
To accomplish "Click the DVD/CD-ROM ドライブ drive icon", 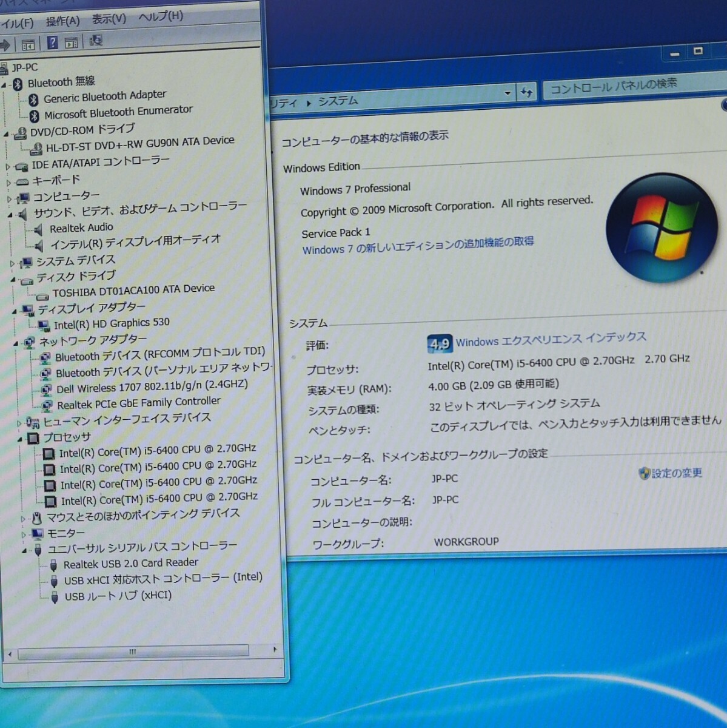I will pyautogui.click(x=20, y=133).
